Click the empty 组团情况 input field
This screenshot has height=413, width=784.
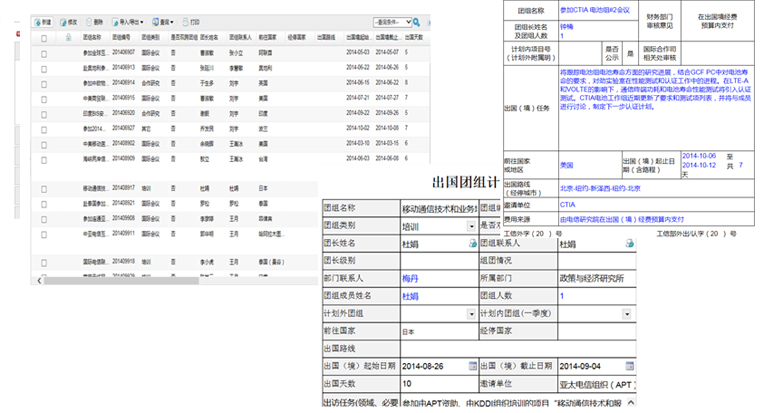pyautogui.click(x=597, y=261)
